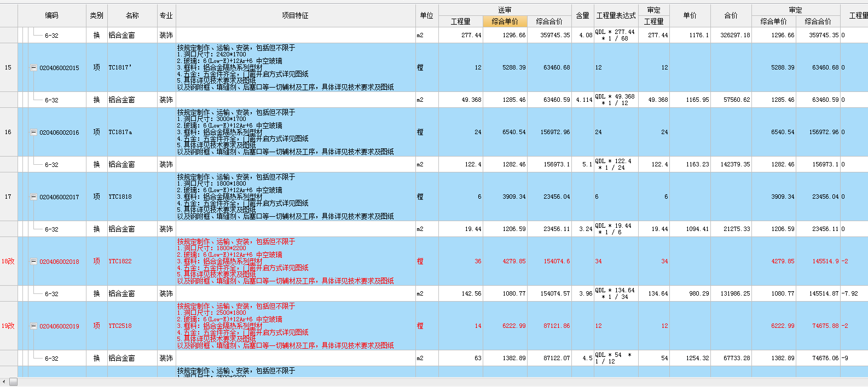Viewport: 868px width, 387px height.
Task: Select red total cell 154074.6
Action: pos(549,262)
